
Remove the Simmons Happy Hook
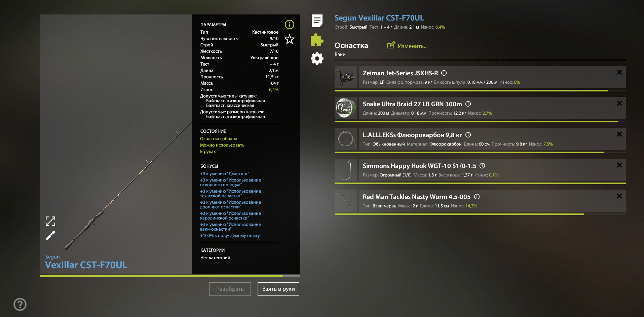pos(619,165)
